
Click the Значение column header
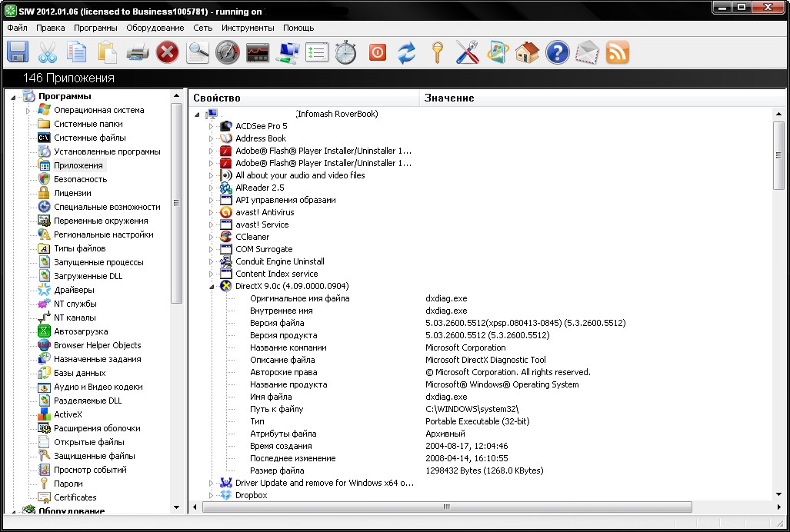pos(449,98)
